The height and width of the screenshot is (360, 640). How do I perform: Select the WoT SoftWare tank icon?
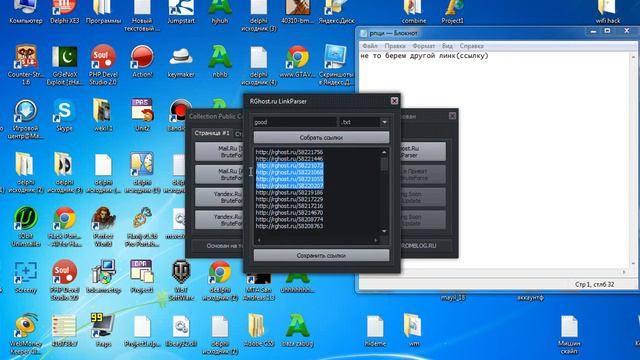click(181, 280)
